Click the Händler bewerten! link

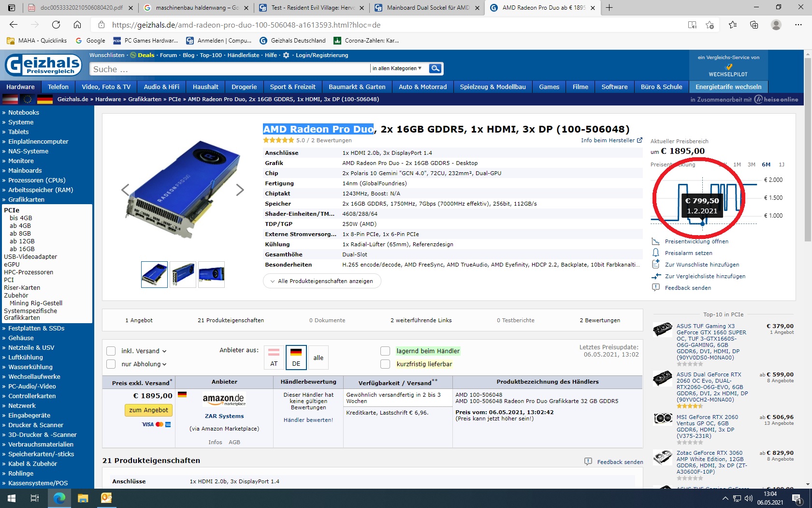308,420
